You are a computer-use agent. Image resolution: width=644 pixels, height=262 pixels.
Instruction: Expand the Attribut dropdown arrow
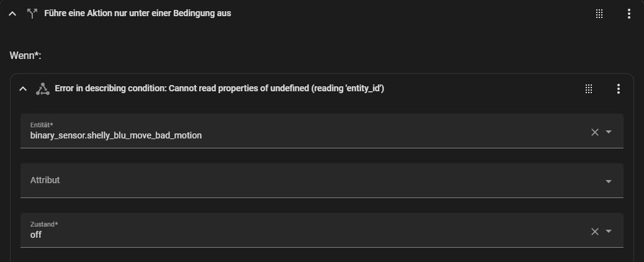[x=609, y=181]
